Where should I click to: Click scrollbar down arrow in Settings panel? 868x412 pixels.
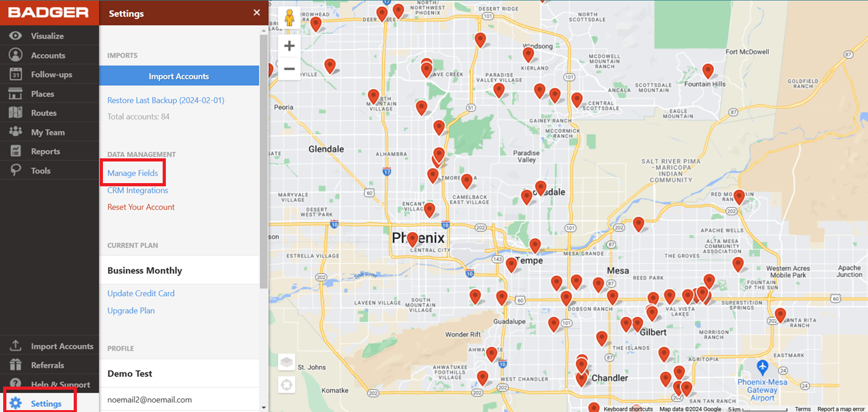264,407
